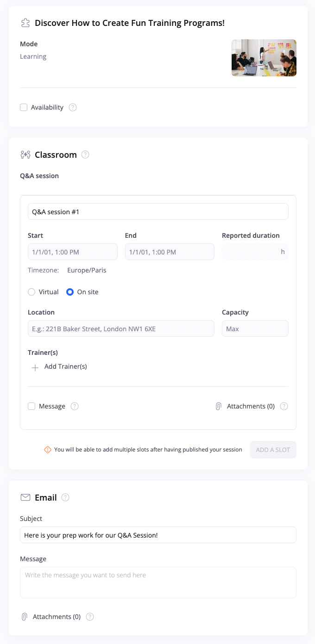
Task: Tick the Message checkbox in session slot
Action: tap(31, 406)
